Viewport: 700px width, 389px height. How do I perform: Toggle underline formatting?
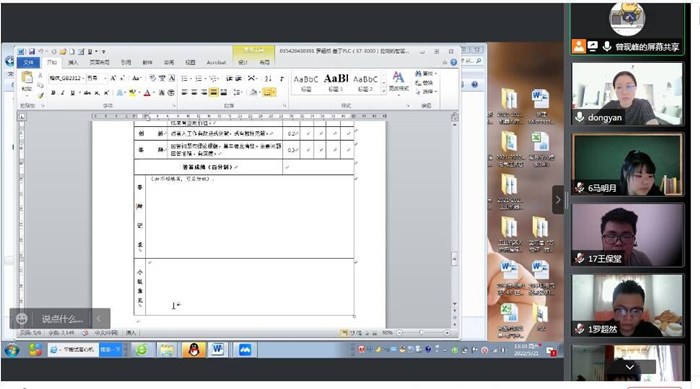[x=72, y=92]
